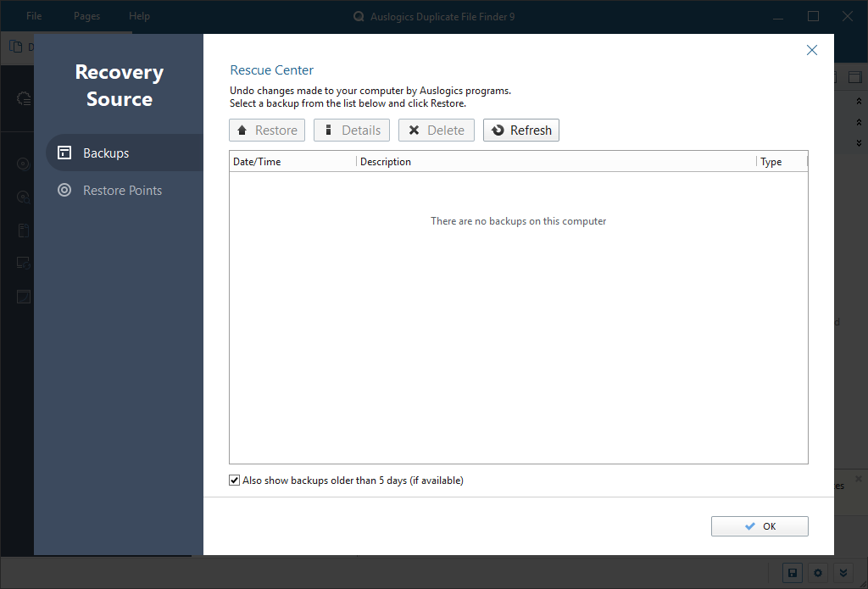Switch to Restore Points recovery source
The height and width of the screenshot is (589, 868).
click(x=125, y=191)
